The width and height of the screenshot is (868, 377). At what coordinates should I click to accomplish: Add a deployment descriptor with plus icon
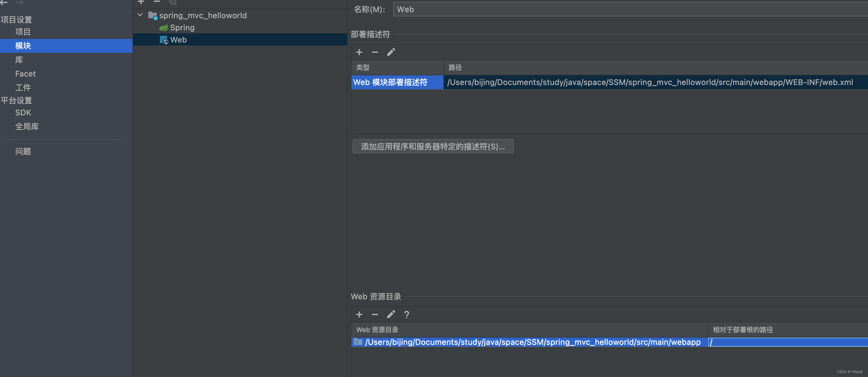coord(359,52)
